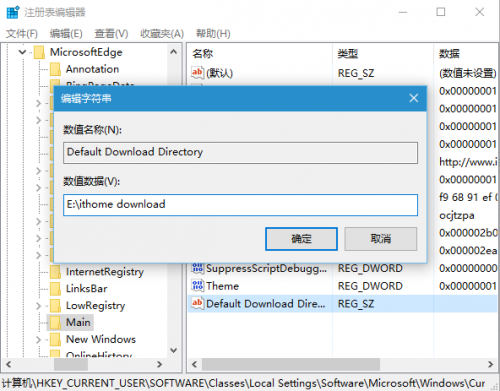Select the Theme DWORD value icon
This screenshot has height=391, width=500.
point(197,286)
